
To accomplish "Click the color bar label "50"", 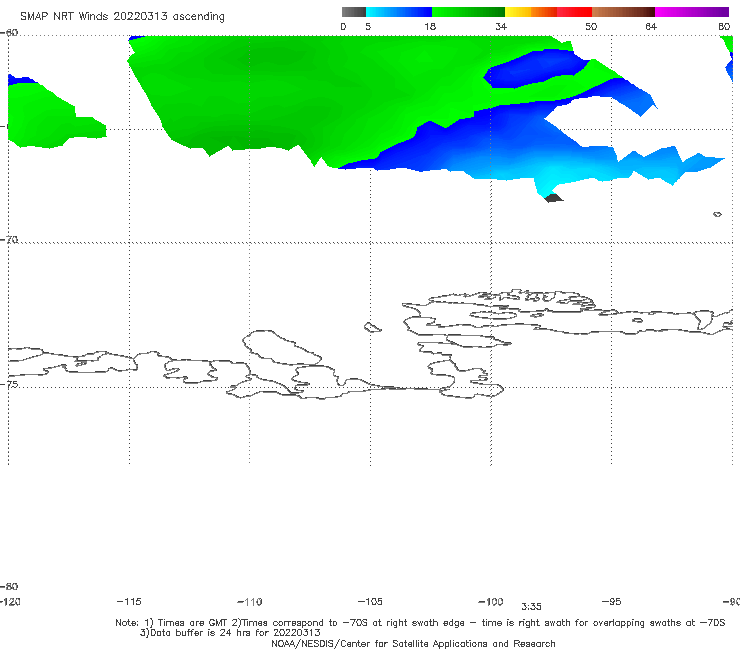I will (x=591, y=27).
